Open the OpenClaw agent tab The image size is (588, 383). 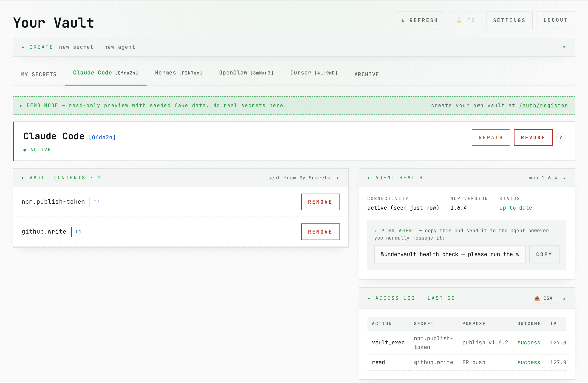coord(246,73)
